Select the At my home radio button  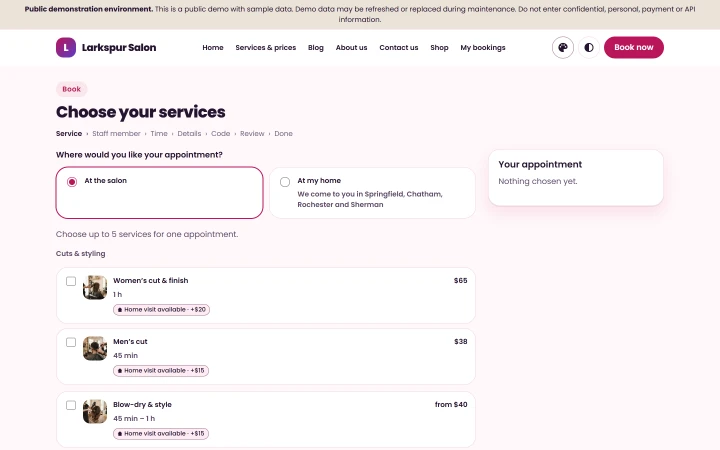(285, 182)
